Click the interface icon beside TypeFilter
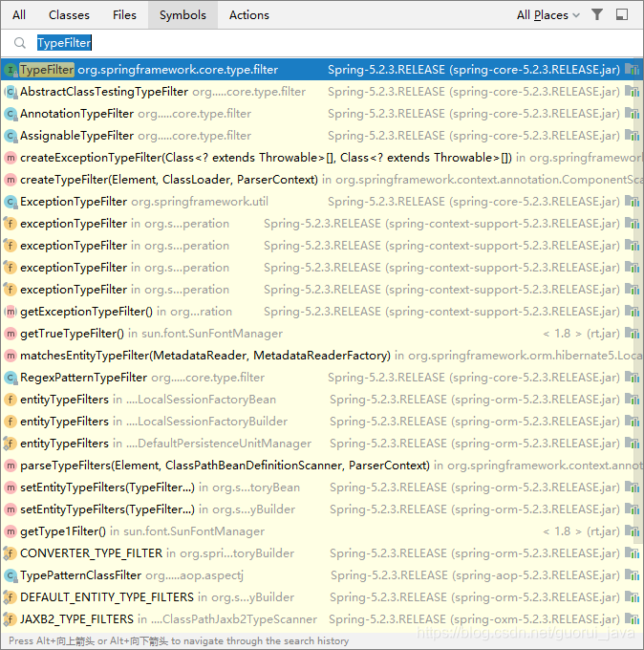 tap(11, 70)
